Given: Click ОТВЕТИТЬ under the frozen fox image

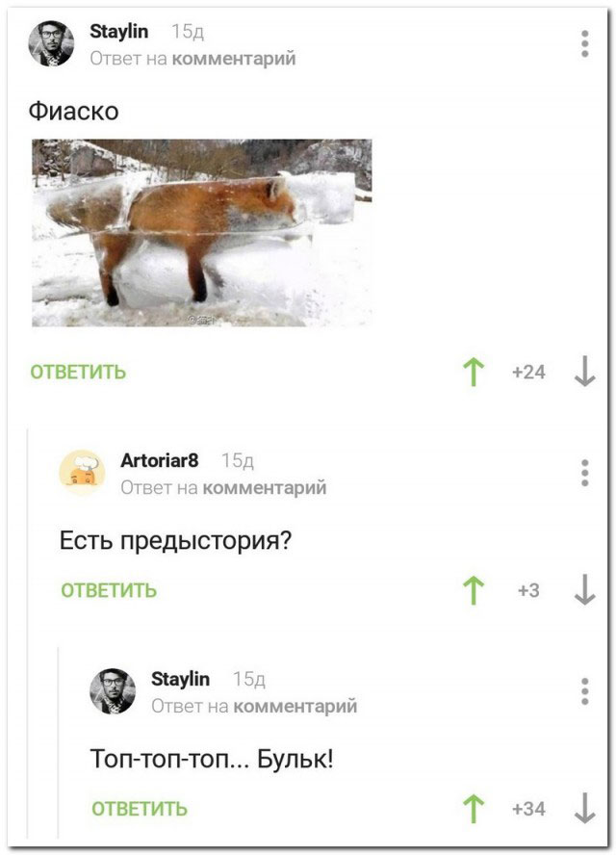Looking at the screenshot, I should tap(78, 372).
